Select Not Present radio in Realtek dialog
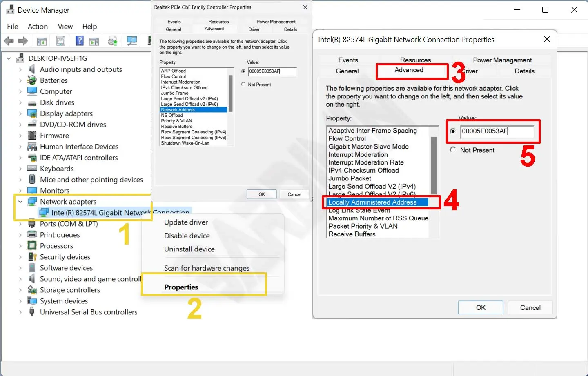Screen dimensions: 588x376 pyautogui.click(x=243, y=85)
